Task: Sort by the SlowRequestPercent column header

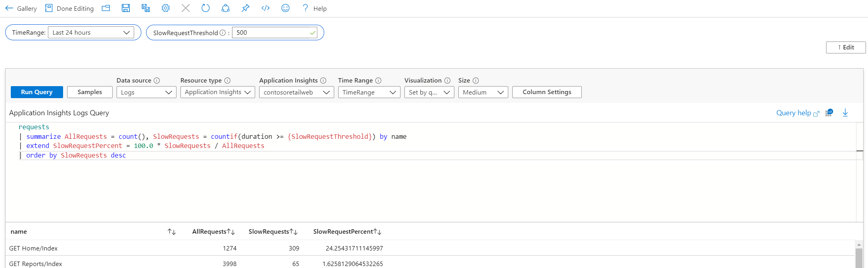Action: (x=347, y=232)
